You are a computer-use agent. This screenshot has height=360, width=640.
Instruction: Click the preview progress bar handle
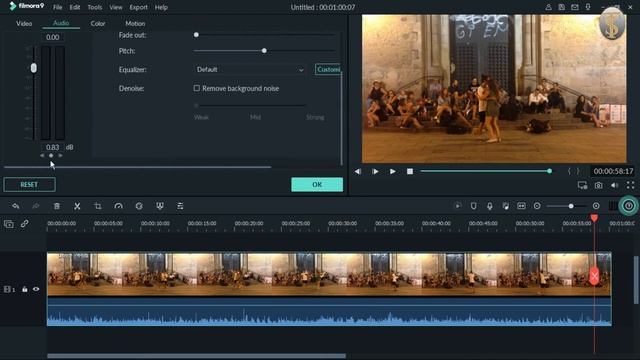pyautogui.click(x=549, y=171)
